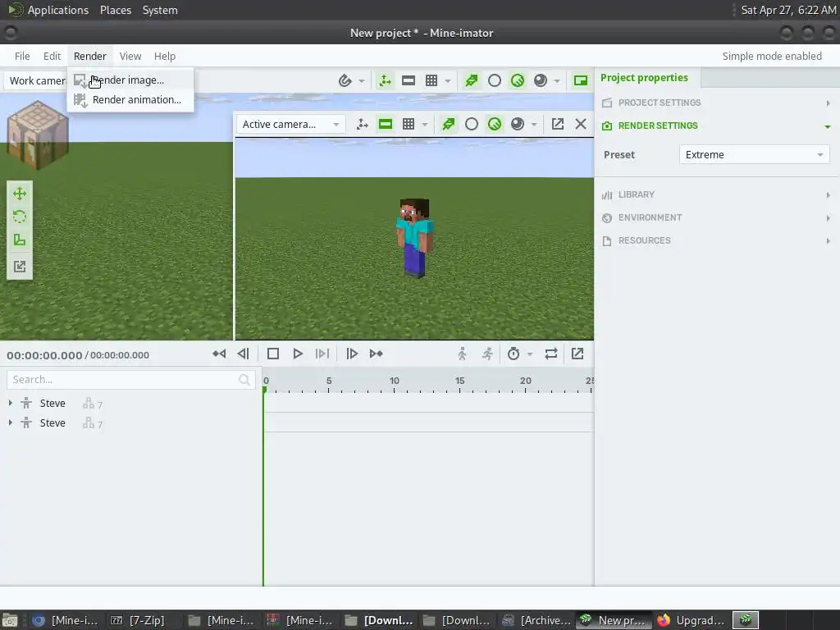Viewport: 840px width, 630px height.
Task: Select the Move (position) tool
Action: coord(20,194)
